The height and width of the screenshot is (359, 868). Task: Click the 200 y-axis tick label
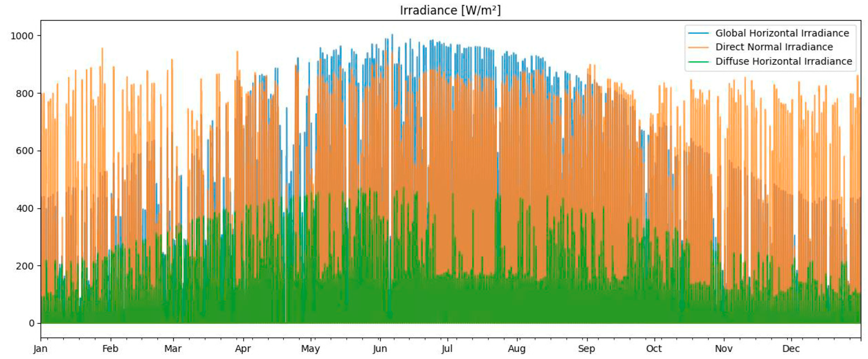point(25,266)
